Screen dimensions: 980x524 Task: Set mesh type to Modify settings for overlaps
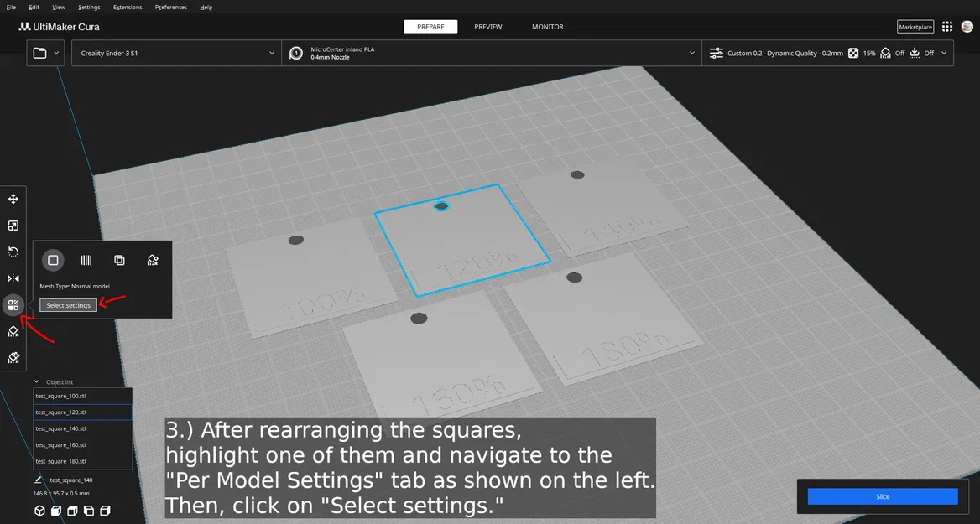tap(119, 260)
